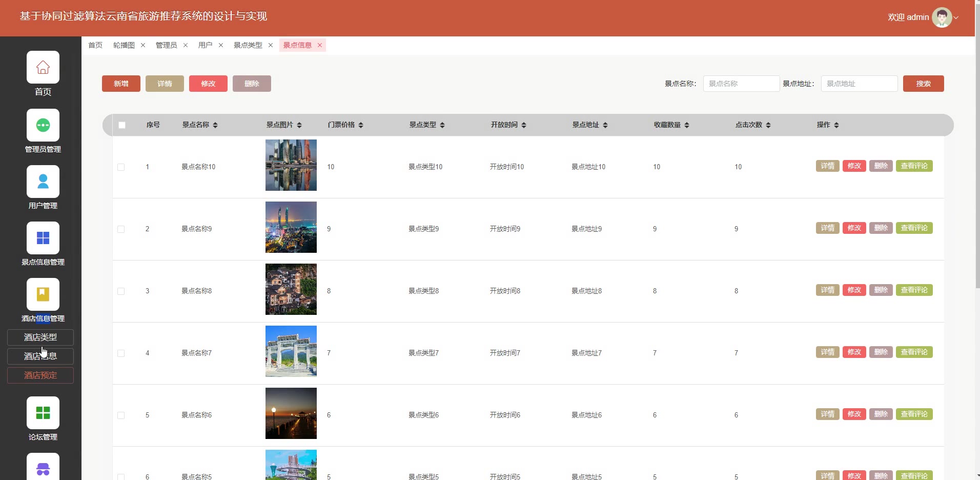Open the 论坛管理 green grid icon
The height and width of the screenshot is (480, 980).
tap(43, 413)
